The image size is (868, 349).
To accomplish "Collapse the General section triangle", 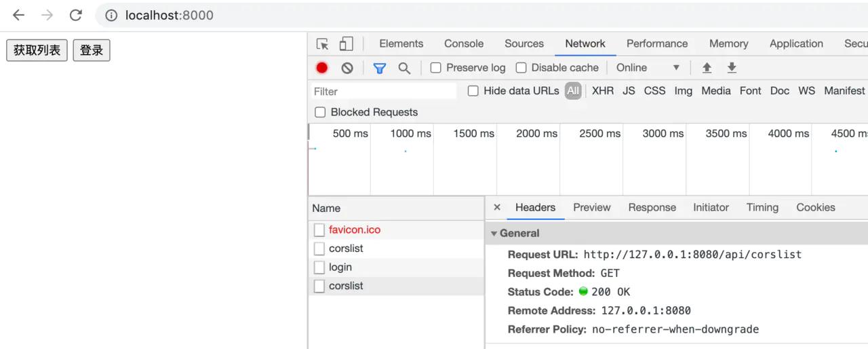I will (494, 234).
